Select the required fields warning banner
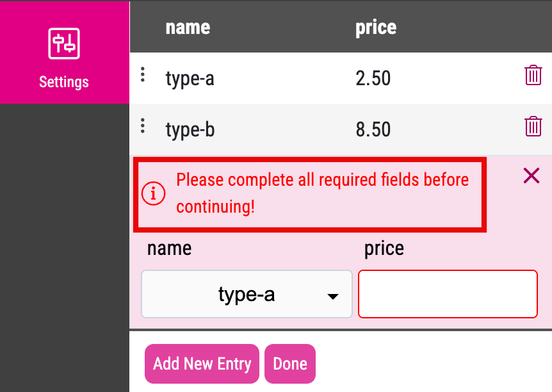Screen dimensions: 552x392 pyautogui.click(x=309, y=194)
